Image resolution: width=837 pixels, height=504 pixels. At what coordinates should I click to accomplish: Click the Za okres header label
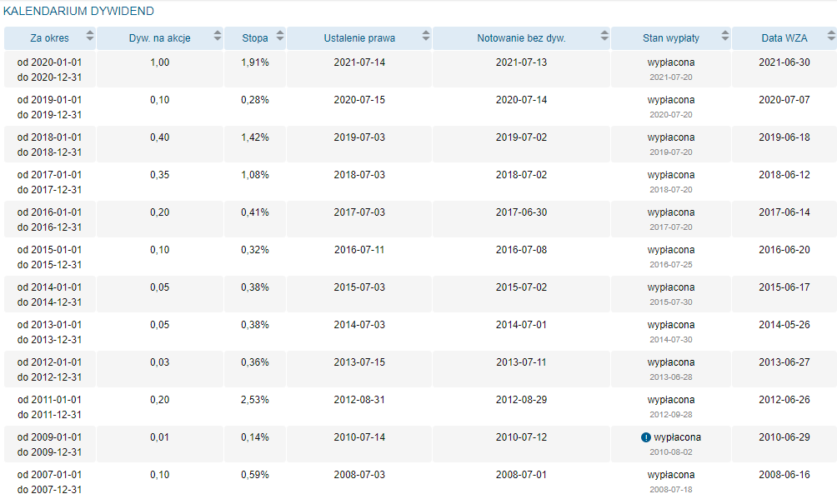50,38
